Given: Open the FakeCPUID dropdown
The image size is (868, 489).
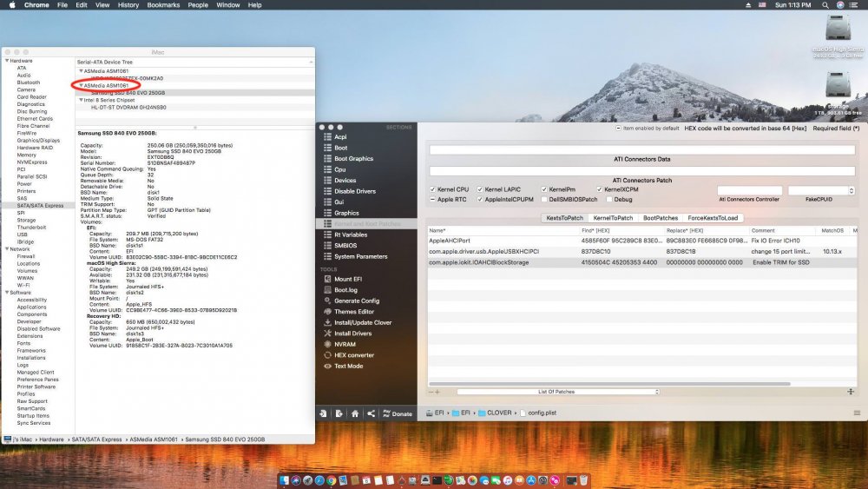Looking at the screenshot, I should 821,190.
